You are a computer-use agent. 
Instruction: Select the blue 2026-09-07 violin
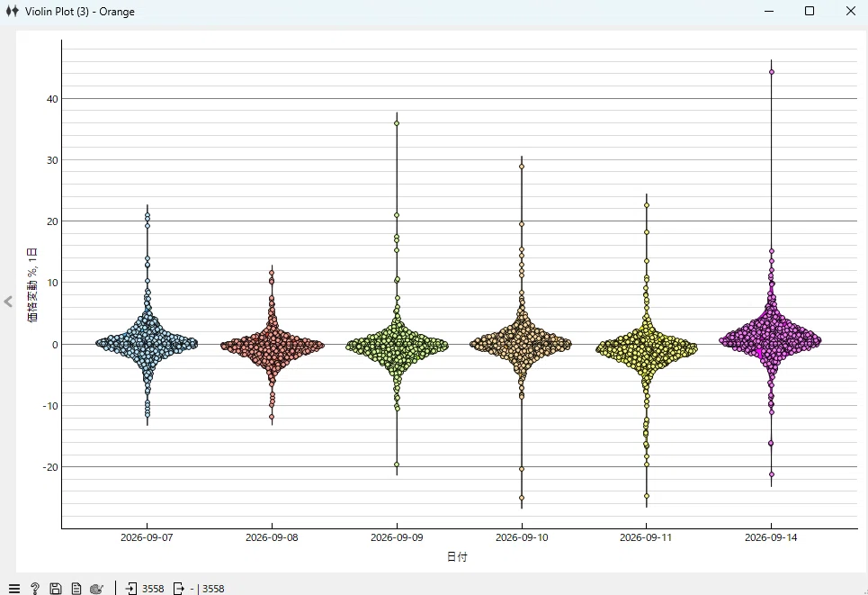coord(147,344)
